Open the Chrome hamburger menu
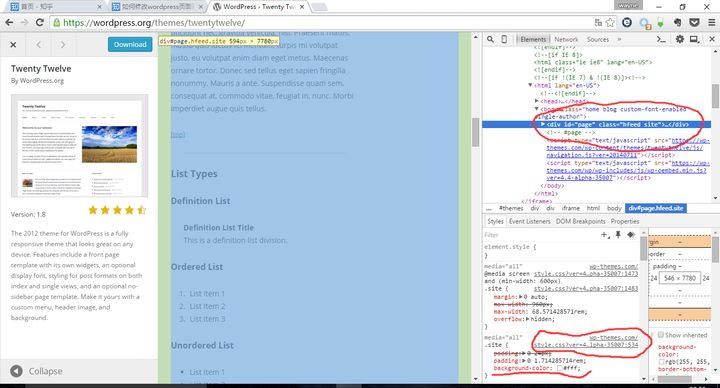 click(711, 22)
